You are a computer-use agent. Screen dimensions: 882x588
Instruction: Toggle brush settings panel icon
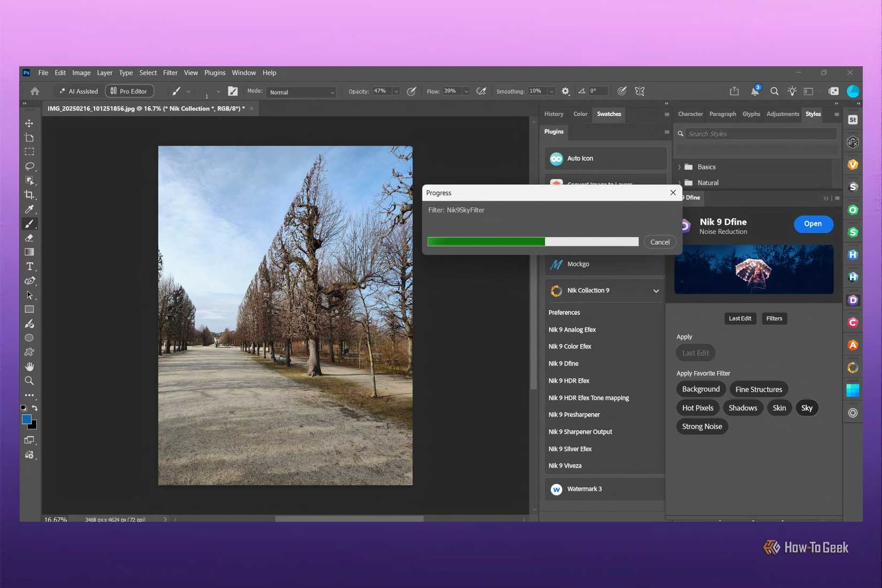point(233,91)
